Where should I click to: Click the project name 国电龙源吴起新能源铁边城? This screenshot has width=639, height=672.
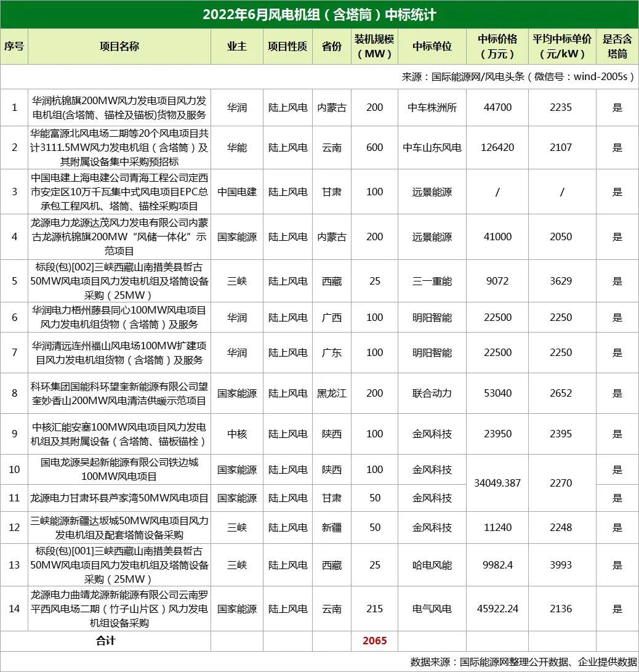(x=119, y=470)
